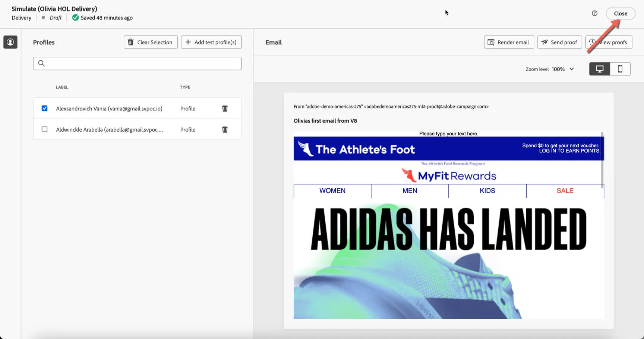Click the Send proof button
Viewport: 644px width, 339px height.
559,42
